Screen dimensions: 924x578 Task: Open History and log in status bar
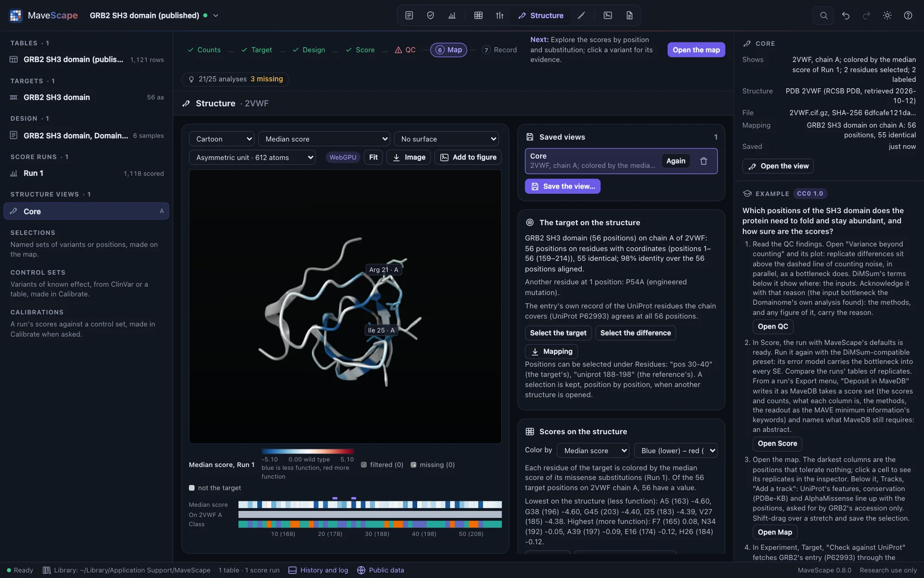coord(318,570)
